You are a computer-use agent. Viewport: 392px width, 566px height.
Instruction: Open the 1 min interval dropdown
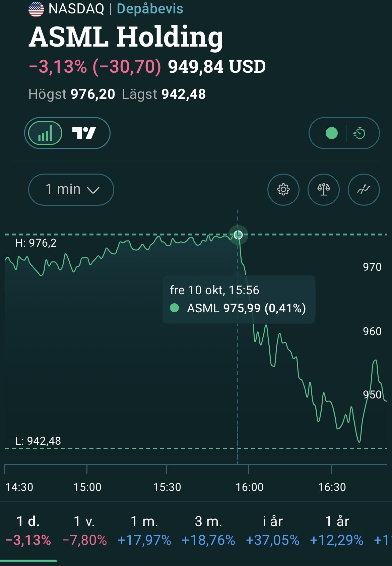(x=71, y=189)
